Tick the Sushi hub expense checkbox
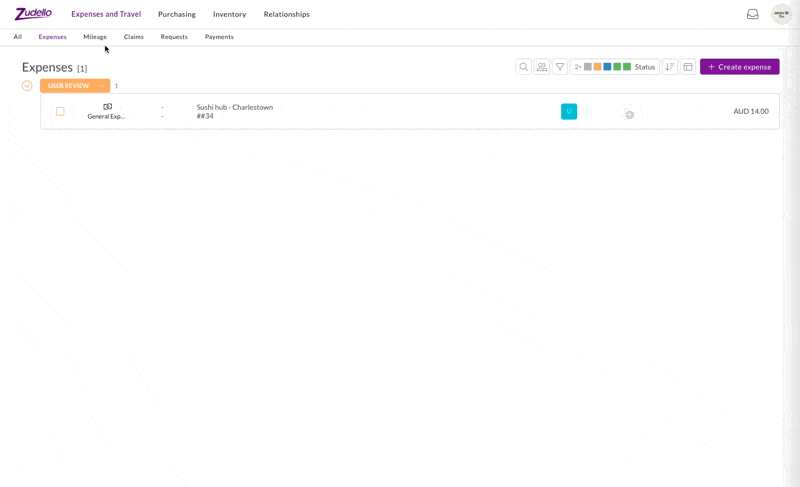 click(60, 111)
